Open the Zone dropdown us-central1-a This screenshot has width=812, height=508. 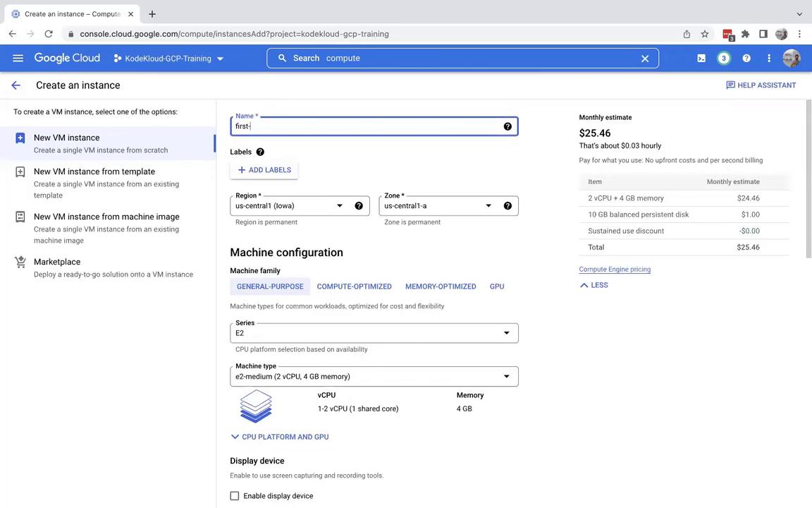[437, 206]
